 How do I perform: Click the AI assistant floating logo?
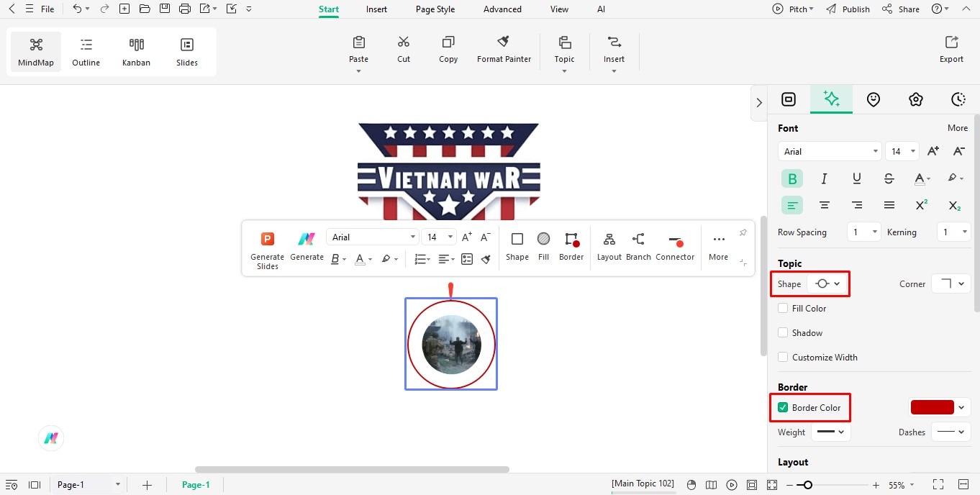51,438
